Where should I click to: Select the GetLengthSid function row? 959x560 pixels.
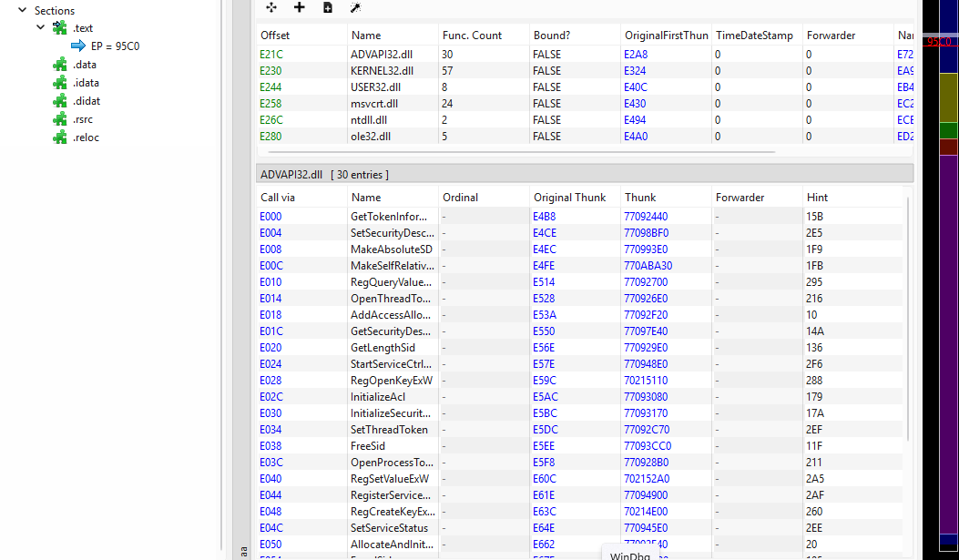(x=579, y=348)
